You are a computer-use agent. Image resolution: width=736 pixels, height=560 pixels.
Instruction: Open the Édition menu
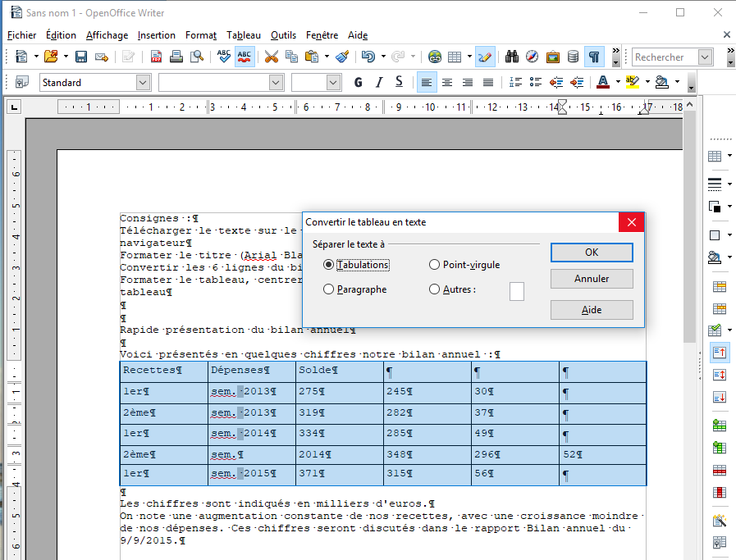pyautogui.click(x=61, y=35)
